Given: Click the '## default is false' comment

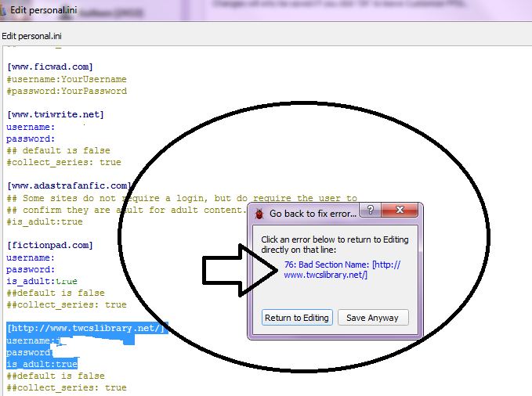Looking at the screenshot, I should [x=58, y=150].
